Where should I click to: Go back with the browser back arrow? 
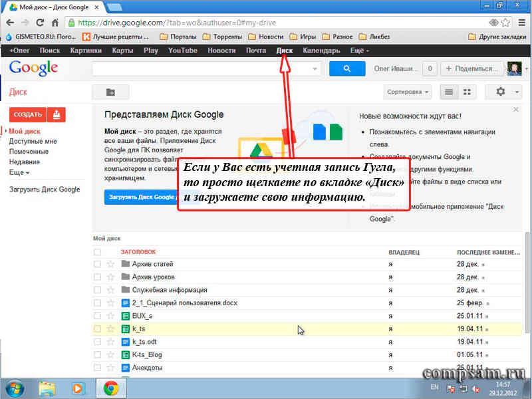point(10,23)
